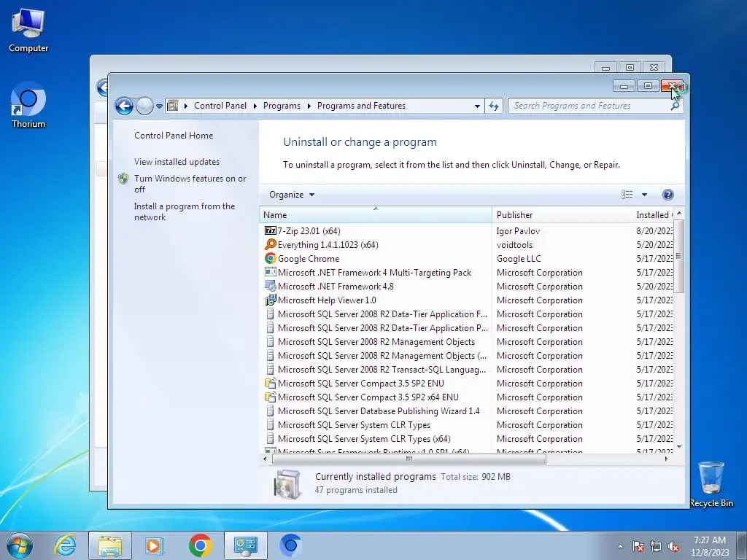The width and height of the screenshot is (747, 560).
Task: Click Install a program from the network
Action: click(x=185, y=211)
